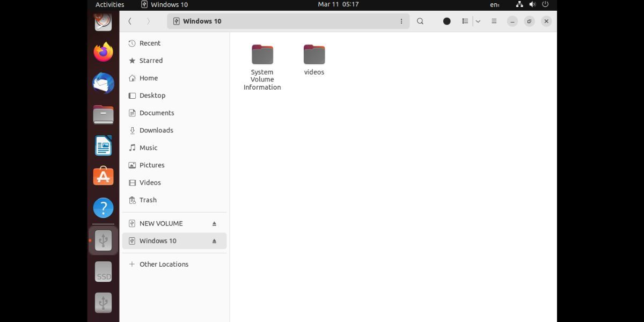Open Help from the dock

pyautogui.click(x=104, y=208)
